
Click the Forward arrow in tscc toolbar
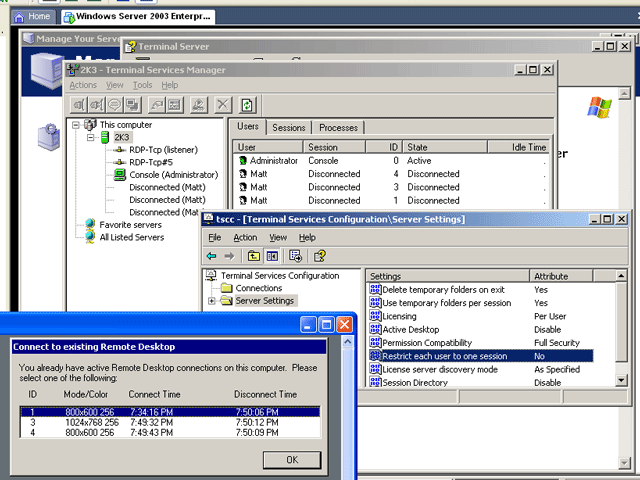click(229, 256)
